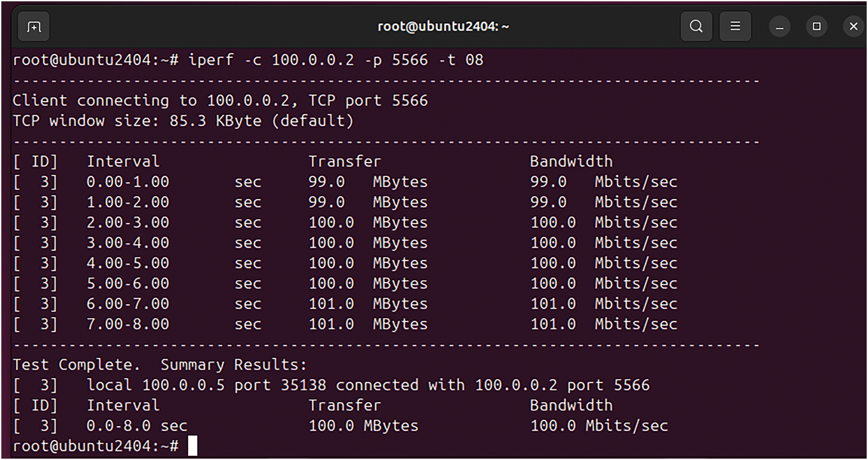Close the terminal window
The height and width of the screenshot is (460, 868).
tap(853, 27)
